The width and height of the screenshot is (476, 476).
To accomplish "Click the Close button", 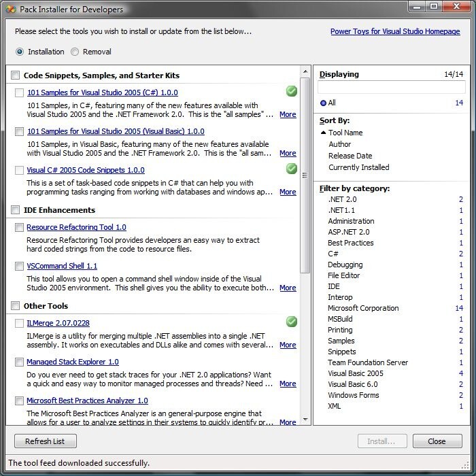I will [437, 441].
